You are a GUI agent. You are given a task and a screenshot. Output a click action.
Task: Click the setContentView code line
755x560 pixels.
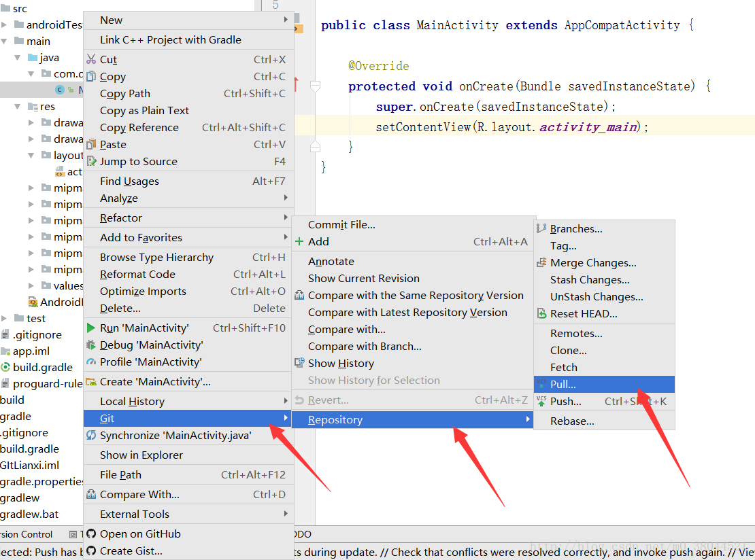pos(512,127)
